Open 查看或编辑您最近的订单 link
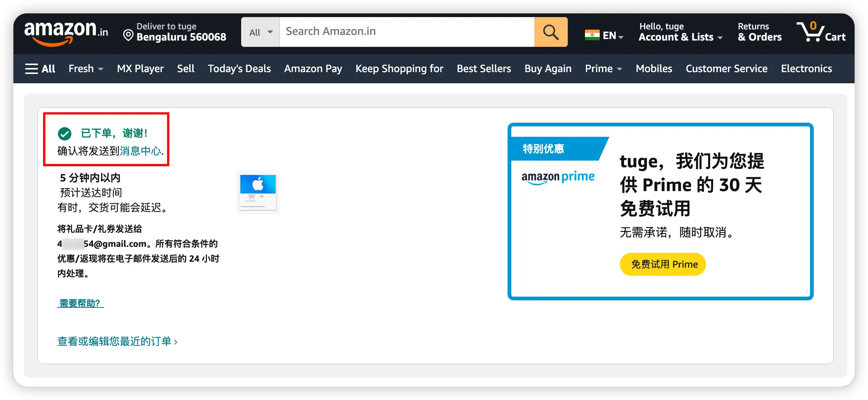Viewport: 868px width, 400px height. (x=117, y=341)
